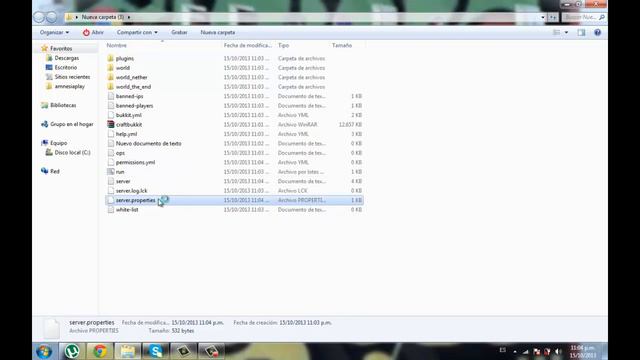This screenshot has height=360, width=640.
Task: Show hidden tray icons arrow
Action: click(515, 351)
